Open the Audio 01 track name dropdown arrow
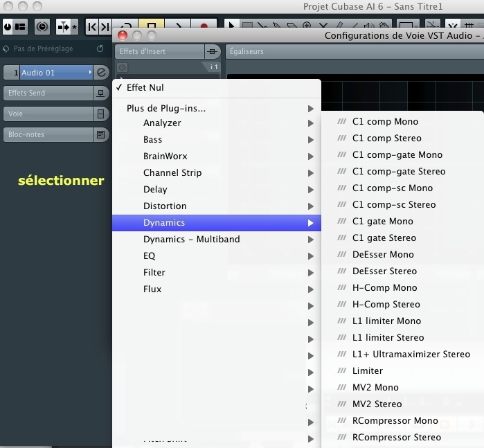The height and width of the screenshot is (448, 484). (90, 72)
